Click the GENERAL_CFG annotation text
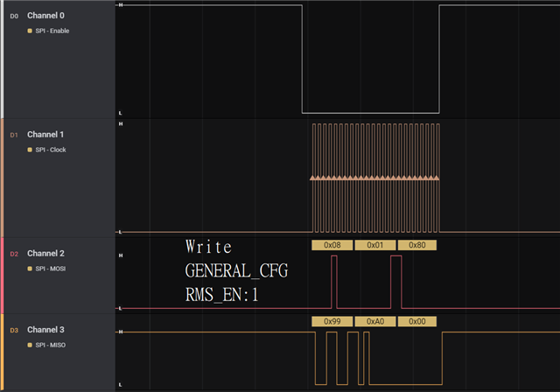Screen dimensions: 560x392 pos(236,271)
